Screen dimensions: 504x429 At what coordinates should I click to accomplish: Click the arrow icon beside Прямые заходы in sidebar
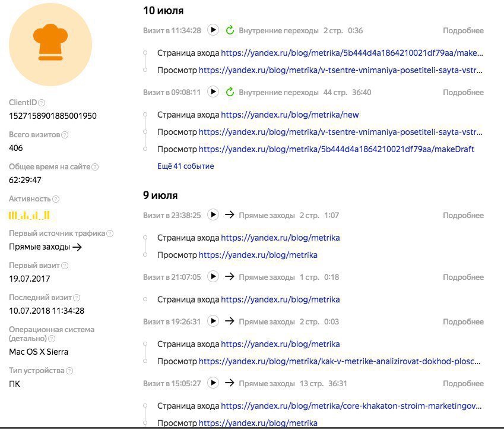(x=77, y=247)
